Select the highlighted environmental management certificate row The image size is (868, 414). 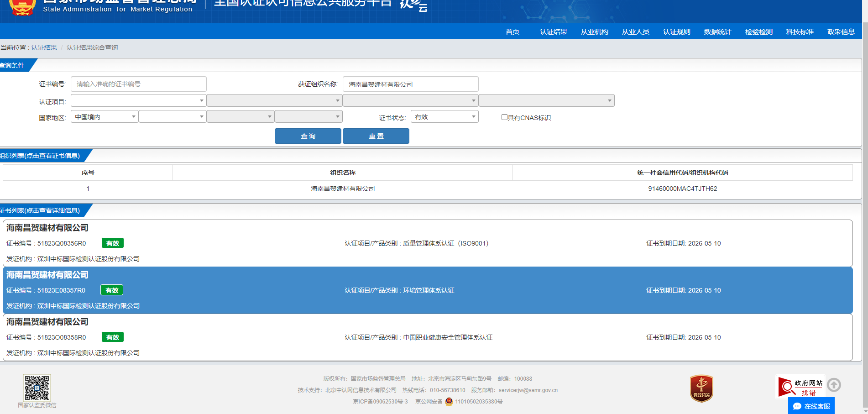point(428,290)
